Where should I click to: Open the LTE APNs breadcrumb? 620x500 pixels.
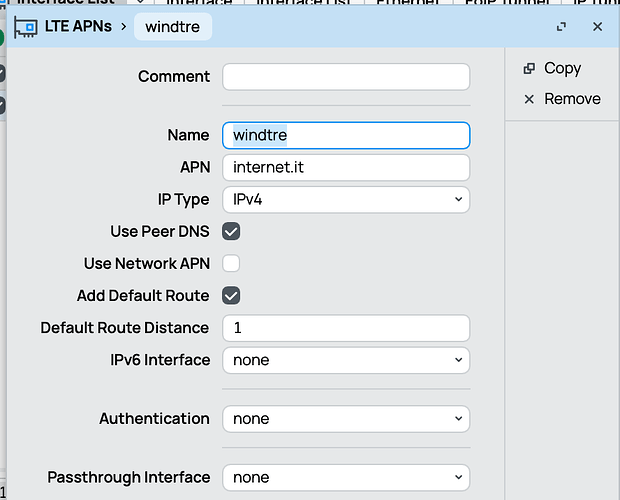[78, 26]
